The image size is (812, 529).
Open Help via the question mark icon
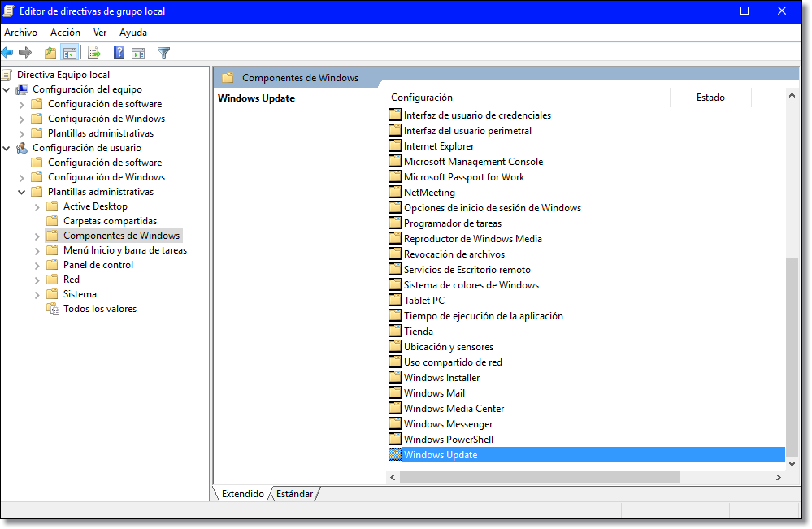119,52
